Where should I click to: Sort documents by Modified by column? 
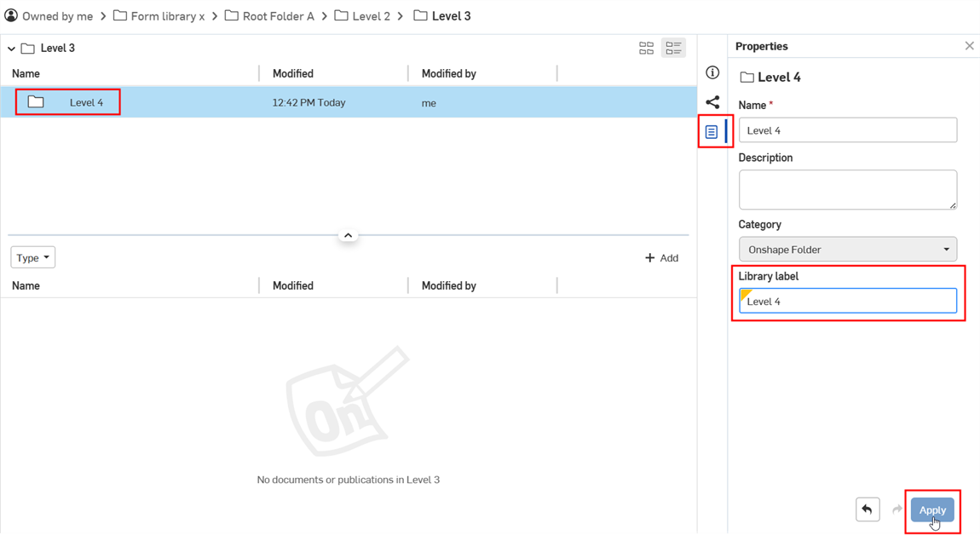[448, 285]
